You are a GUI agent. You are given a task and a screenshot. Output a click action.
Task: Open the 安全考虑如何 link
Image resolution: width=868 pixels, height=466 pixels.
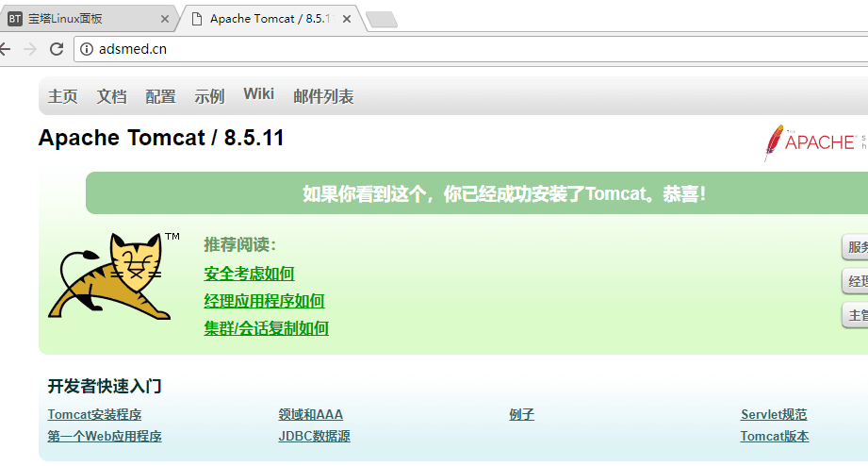pos(249,274)
